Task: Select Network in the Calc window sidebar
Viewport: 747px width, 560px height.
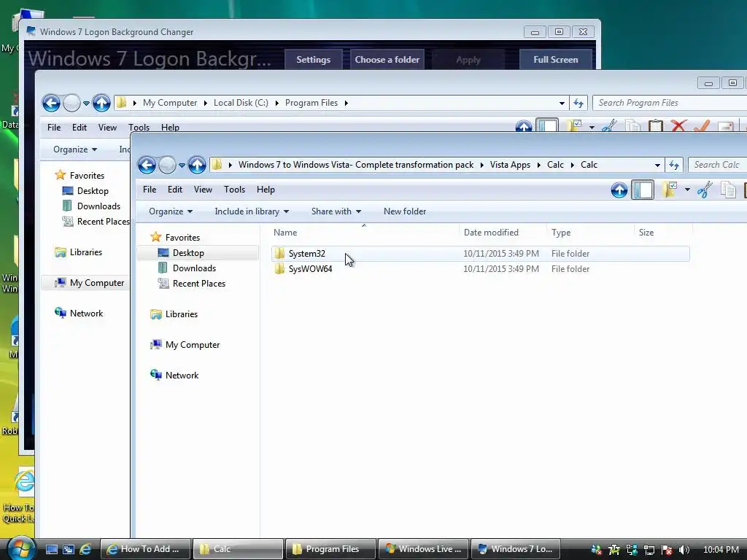Action: [182, 376]
